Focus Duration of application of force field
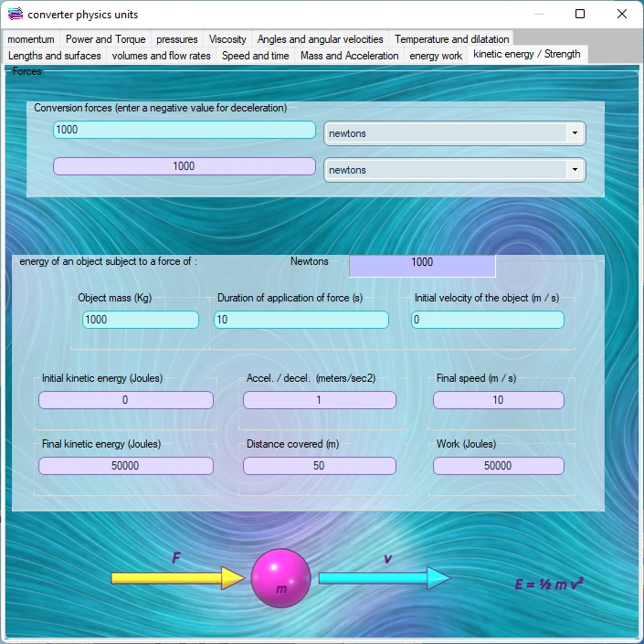644x644 pixels. [301, 320]
